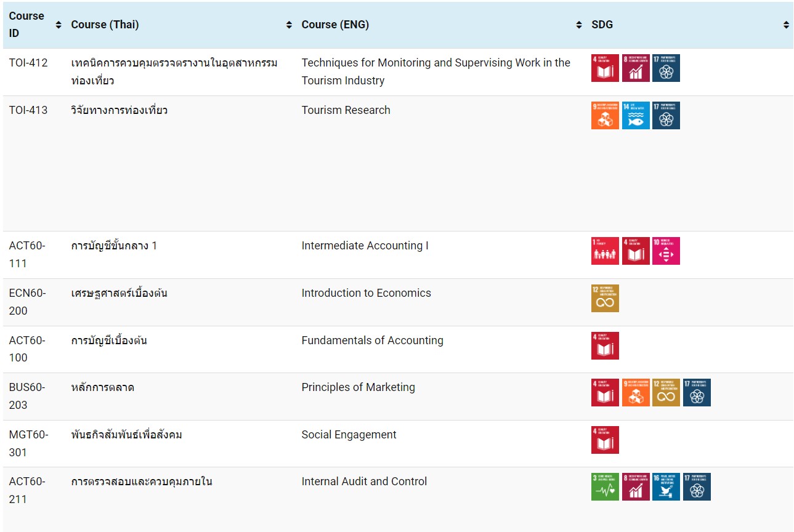Click SDG 1 No Poverty icon
Screen dimensions: 794x532
pos(605,251)
